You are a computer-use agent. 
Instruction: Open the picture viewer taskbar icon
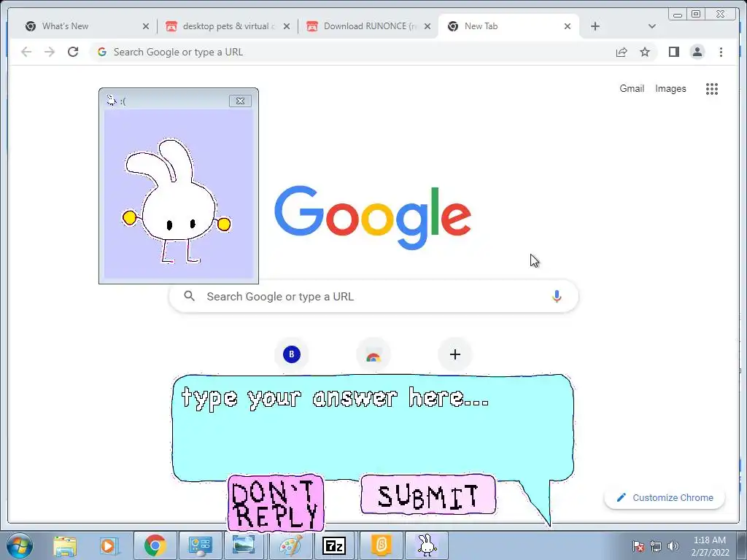click(x=244, y=545)
